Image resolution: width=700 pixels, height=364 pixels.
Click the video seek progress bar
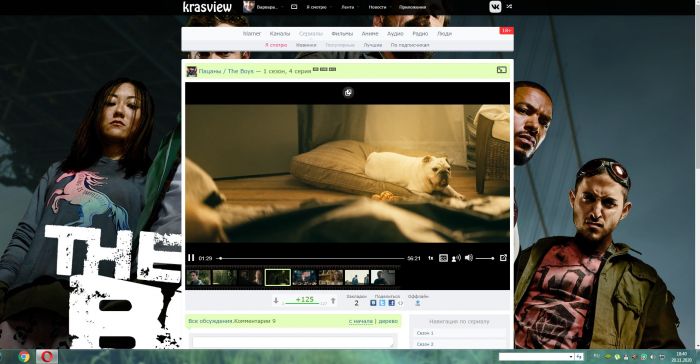pos(311,258)
